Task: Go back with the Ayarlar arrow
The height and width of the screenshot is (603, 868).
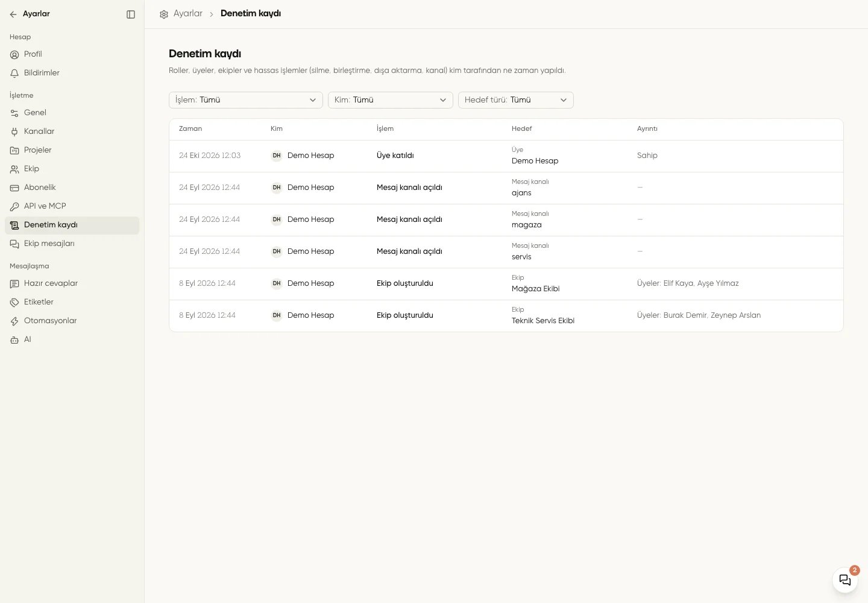Action: point(13,14)
